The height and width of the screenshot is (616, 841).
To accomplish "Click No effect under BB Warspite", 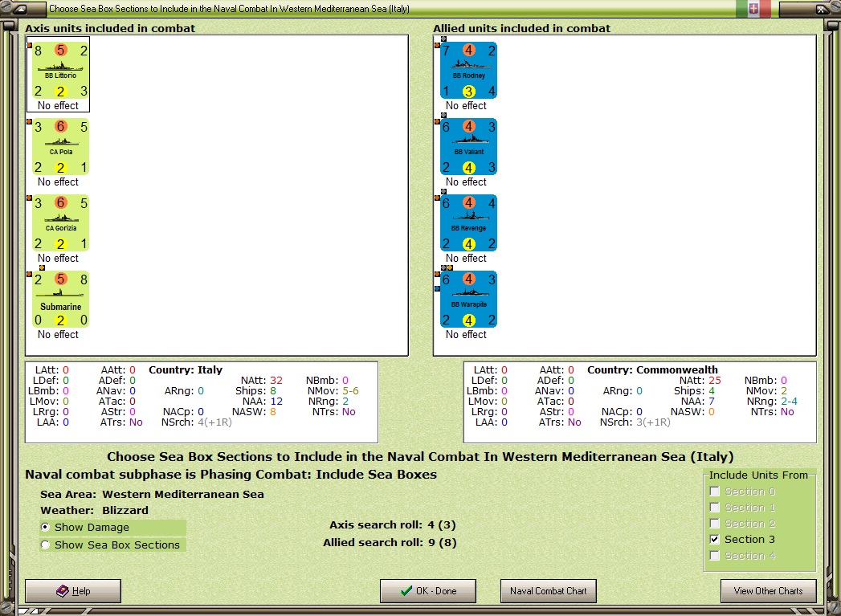I will click(x=466, y=335).
